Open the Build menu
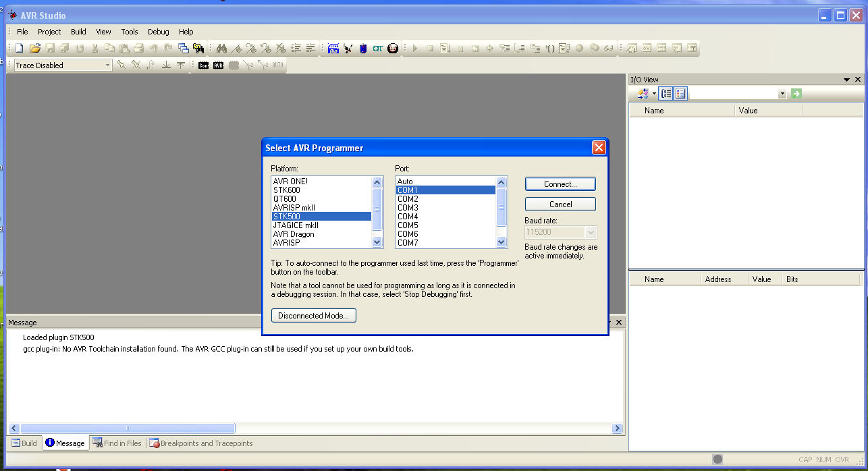The image size is (868, 471). (78, 32)
